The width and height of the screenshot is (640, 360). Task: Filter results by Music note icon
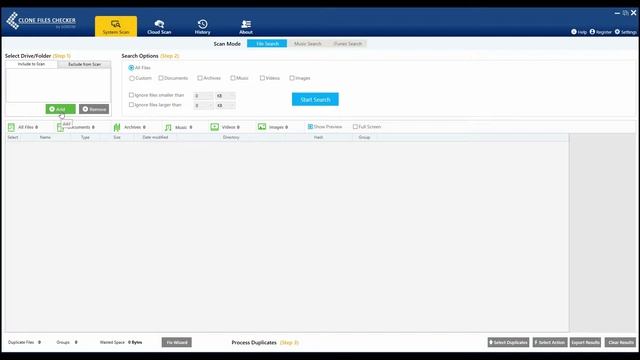pyautogui.click(x=168, y=127)
